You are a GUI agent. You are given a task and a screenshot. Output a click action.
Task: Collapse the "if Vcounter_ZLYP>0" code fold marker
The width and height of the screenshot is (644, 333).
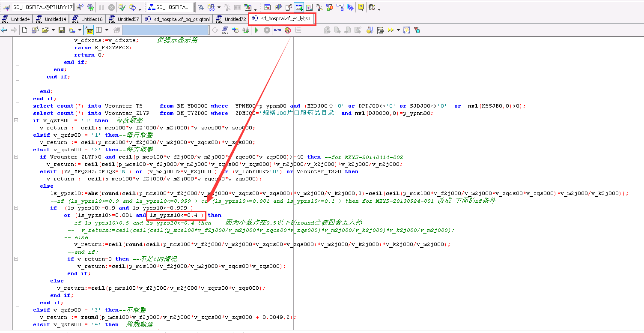click(16, 157)
